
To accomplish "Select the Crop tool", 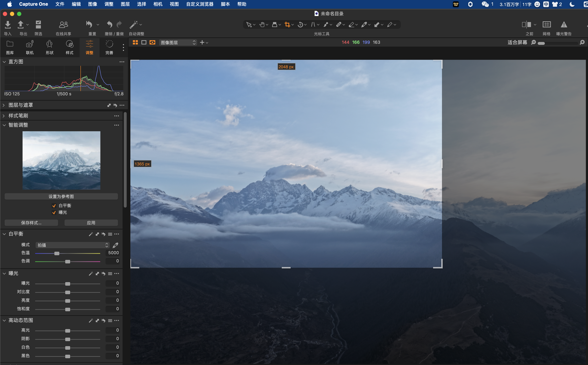I will pyautogui.click(x=287, y=25).
